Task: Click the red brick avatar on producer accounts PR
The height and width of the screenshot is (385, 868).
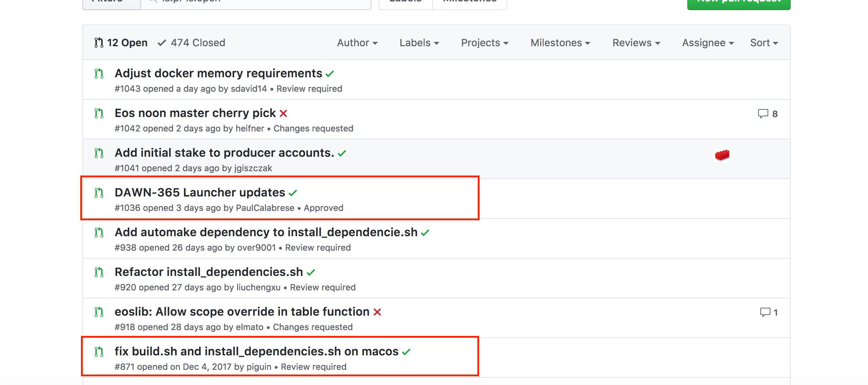Action: pyautogui.click(x=722, y=155)
